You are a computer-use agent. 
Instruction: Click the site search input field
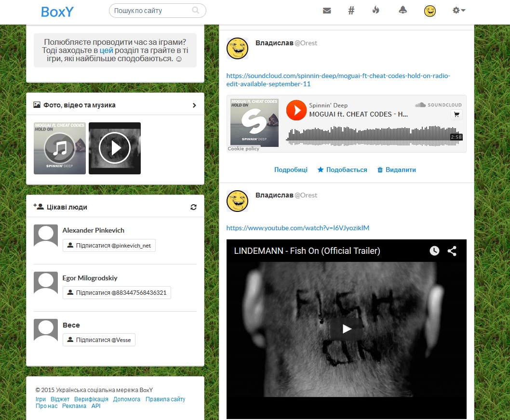click(x=152, y=11)
